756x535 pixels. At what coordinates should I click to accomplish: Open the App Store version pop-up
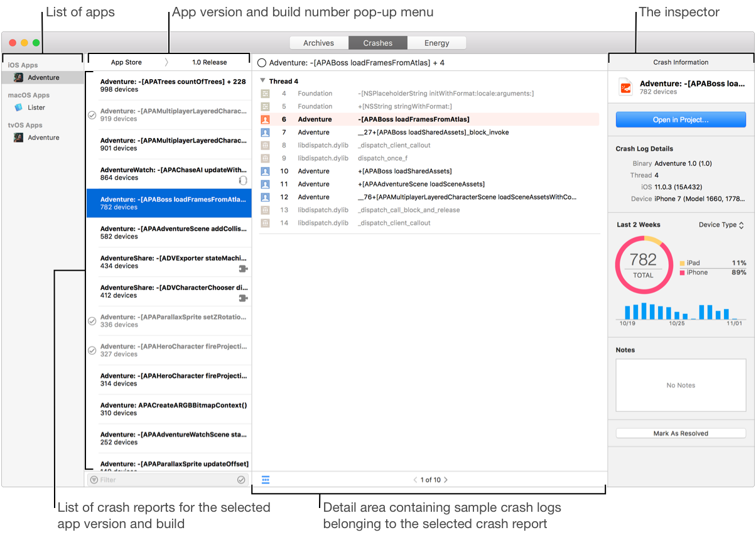pyautogui.click(x=126, y=62)
